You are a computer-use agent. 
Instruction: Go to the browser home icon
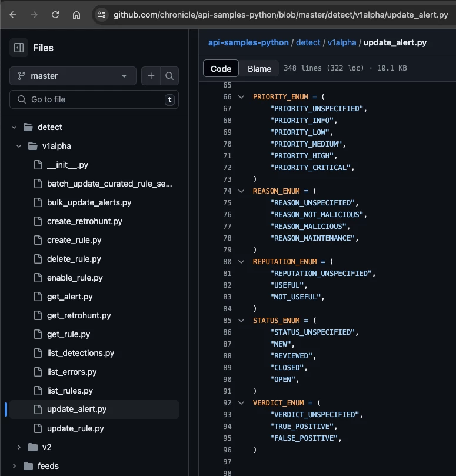[76, 15]
